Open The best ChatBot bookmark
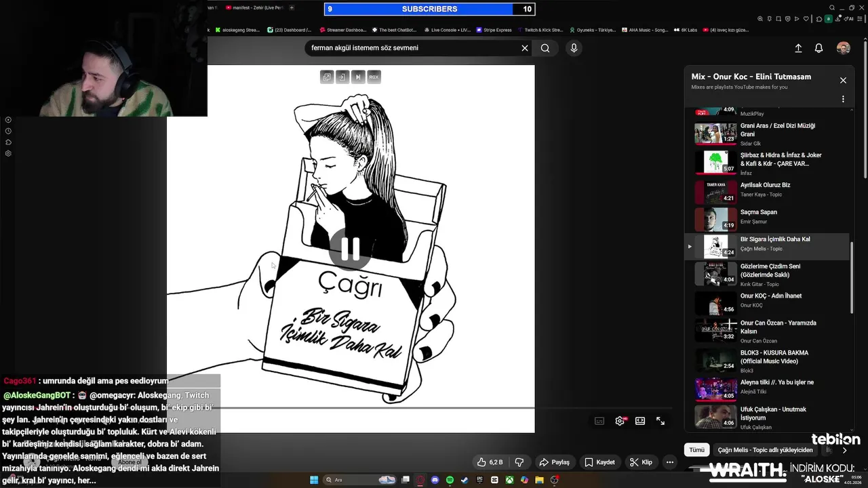The width and height of the screenshot is (868, 488). (x=393, y=30)
